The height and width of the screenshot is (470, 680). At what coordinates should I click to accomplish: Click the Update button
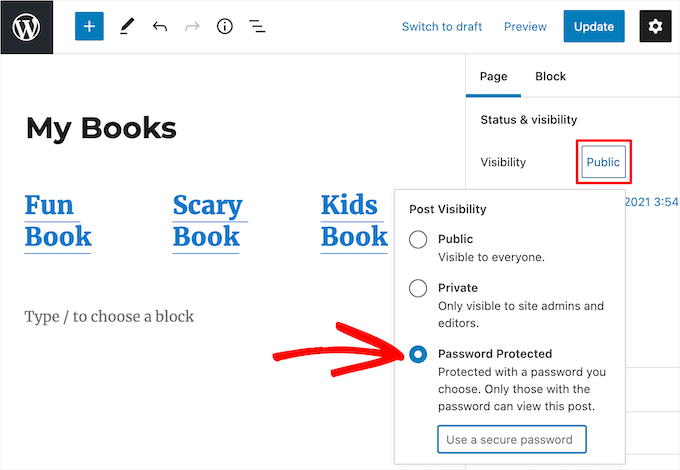pyautogui.click(x=594, y=27)
